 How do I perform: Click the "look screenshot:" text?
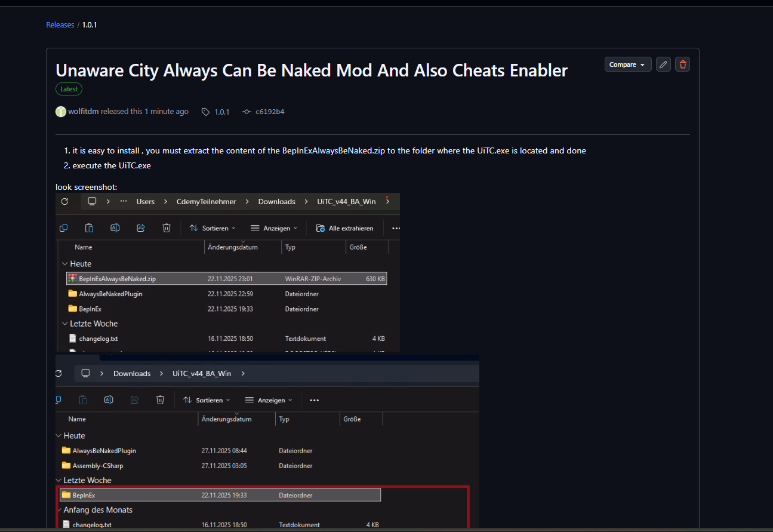point(87,187)
